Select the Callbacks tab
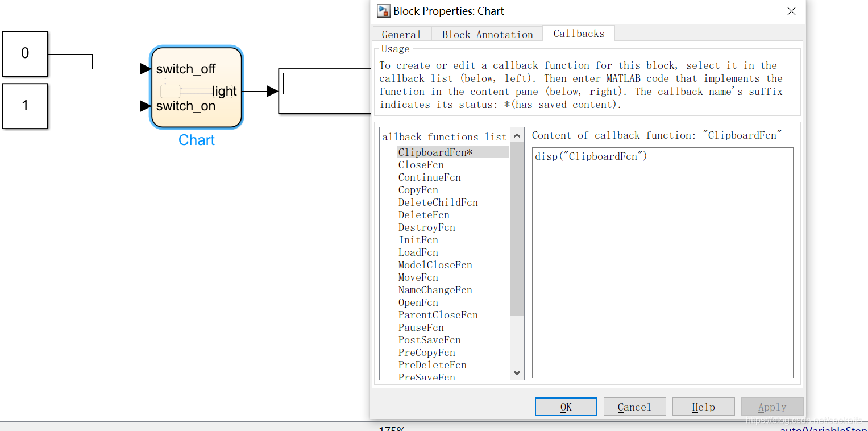 [x=578, y=34]
